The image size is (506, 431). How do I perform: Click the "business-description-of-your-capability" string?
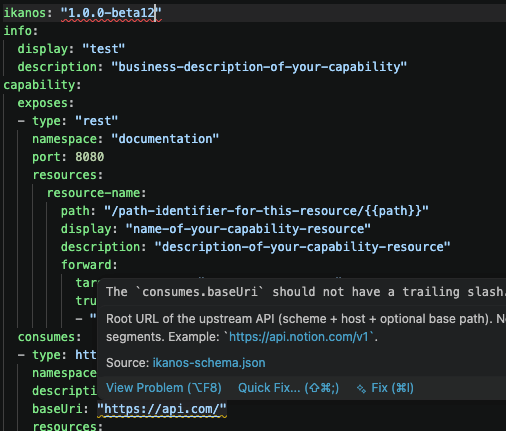coord(259,67)
